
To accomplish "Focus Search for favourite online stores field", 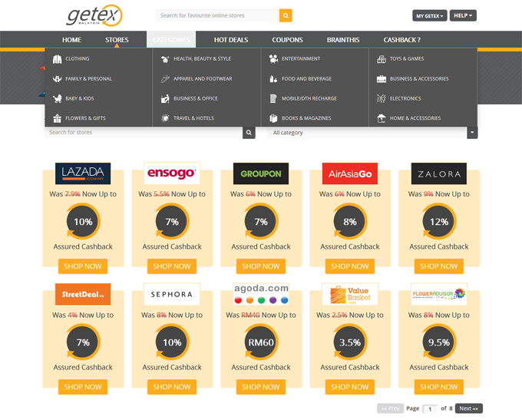I will (217, 15).
